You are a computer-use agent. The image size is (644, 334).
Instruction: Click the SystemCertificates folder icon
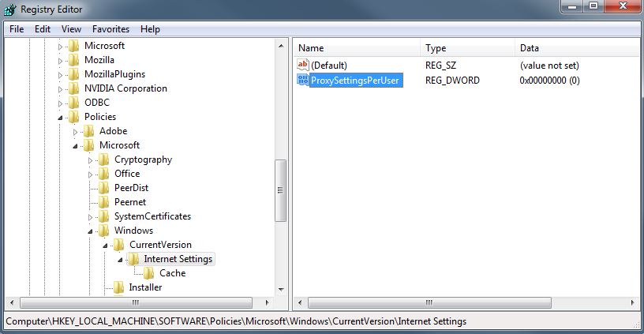(104, 216)
